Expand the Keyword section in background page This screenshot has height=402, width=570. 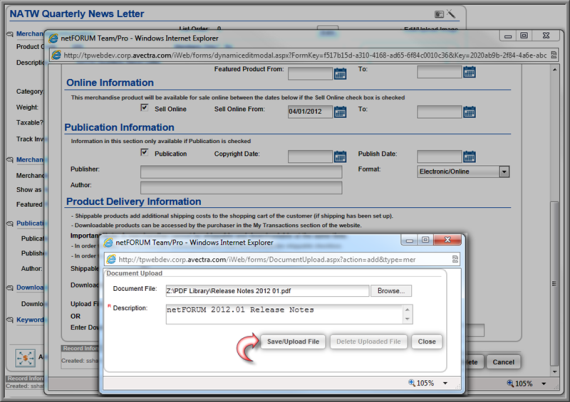[x=10, y=320]
